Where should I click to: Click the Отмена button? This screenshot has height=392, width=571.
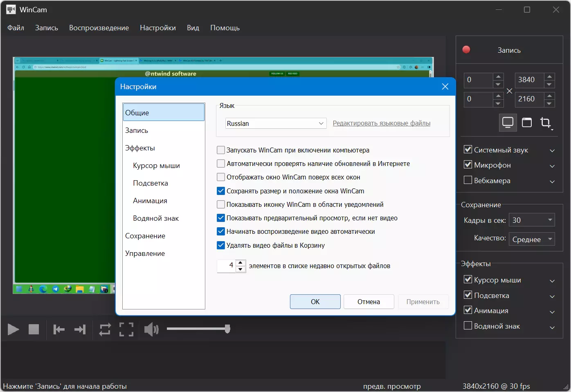pos(369,302)
